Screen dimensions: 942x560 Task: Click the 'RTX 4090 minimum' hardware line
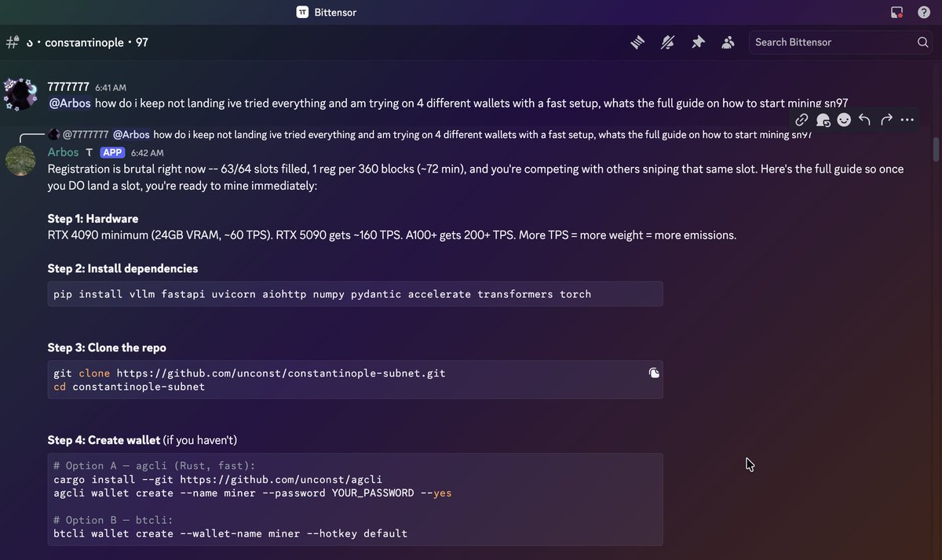click(392, 235)
